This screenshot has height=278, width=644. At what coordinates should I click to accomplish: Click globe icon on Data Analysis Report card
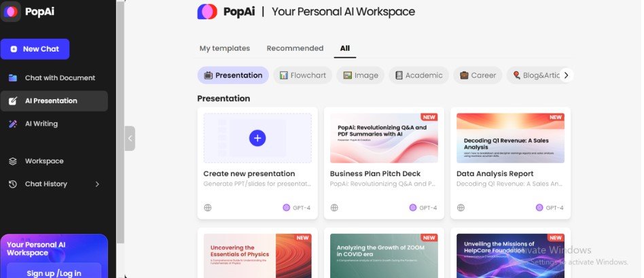click(x=461, y=208)
